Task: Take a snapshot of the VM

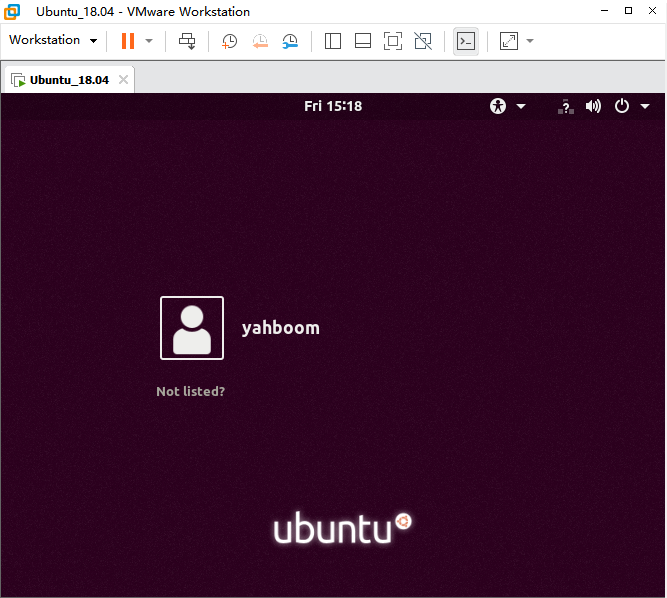Action: pos(229,41)
